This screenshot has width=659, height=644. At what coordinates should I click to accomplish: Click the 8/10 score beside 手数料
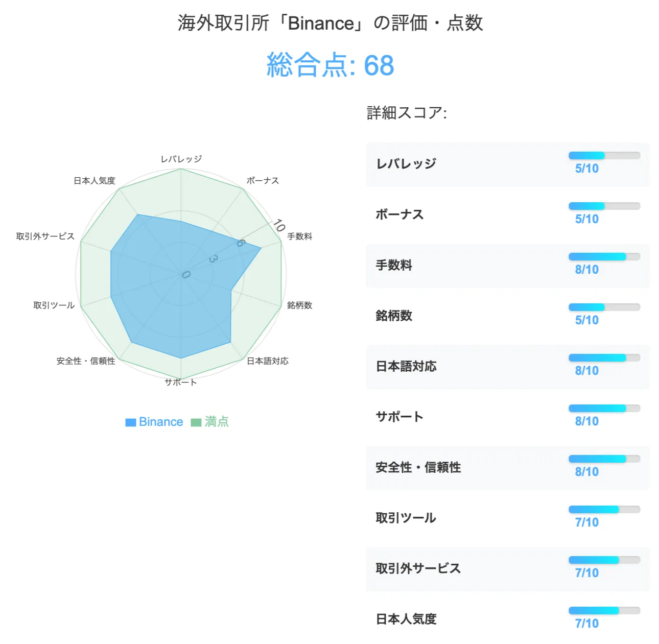(586, 270)
